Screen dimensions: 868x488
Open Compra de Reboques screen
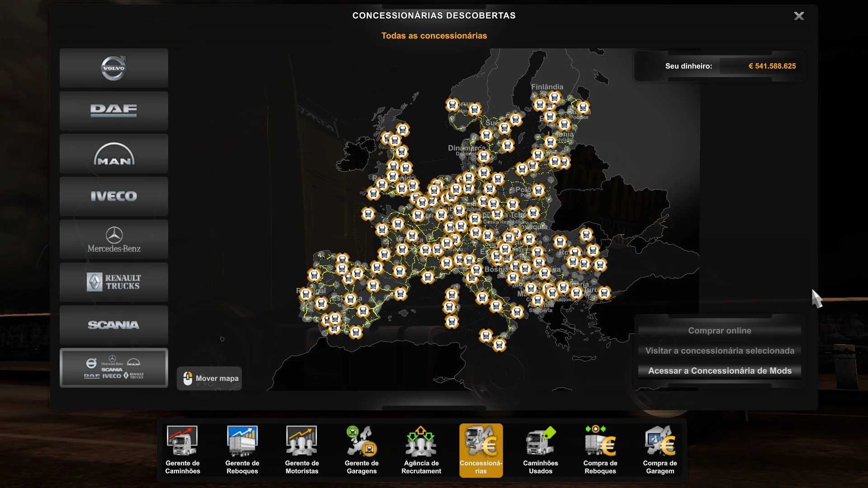pyautogui.click(x=600, y=450)
